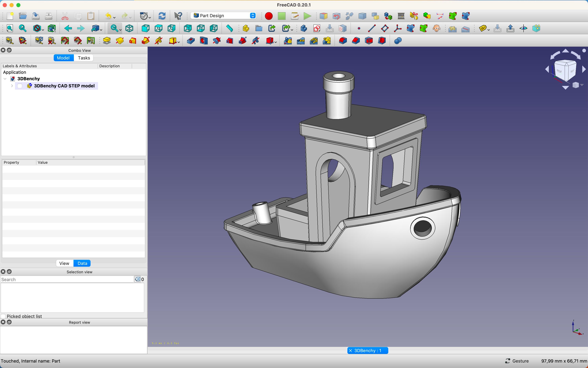Switch to the Tasks tab
Screen dimensions: 588x368
[x=84, y=58]
